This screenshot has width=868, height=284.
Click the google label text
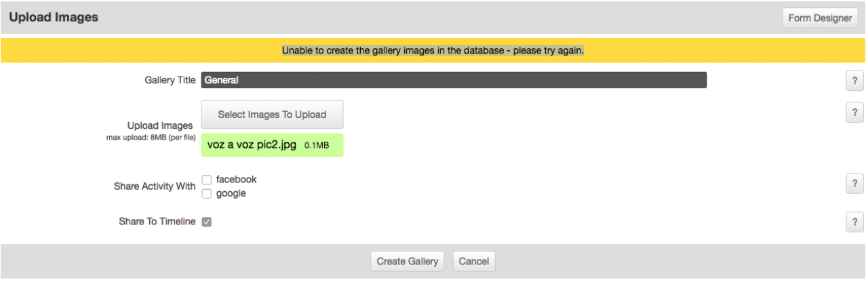point(231,194)
